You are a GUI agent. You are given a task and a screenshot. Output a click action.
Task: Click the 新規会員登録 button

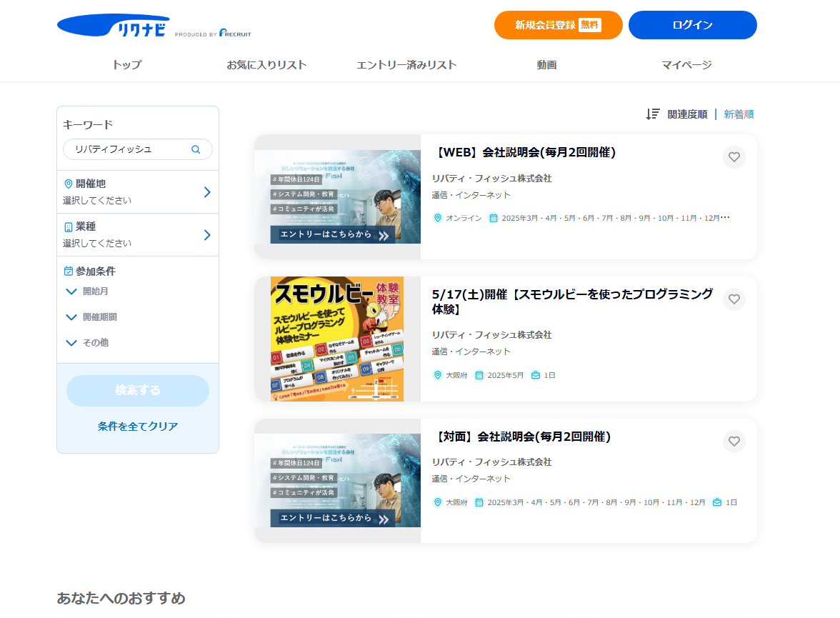pos(559,25)
